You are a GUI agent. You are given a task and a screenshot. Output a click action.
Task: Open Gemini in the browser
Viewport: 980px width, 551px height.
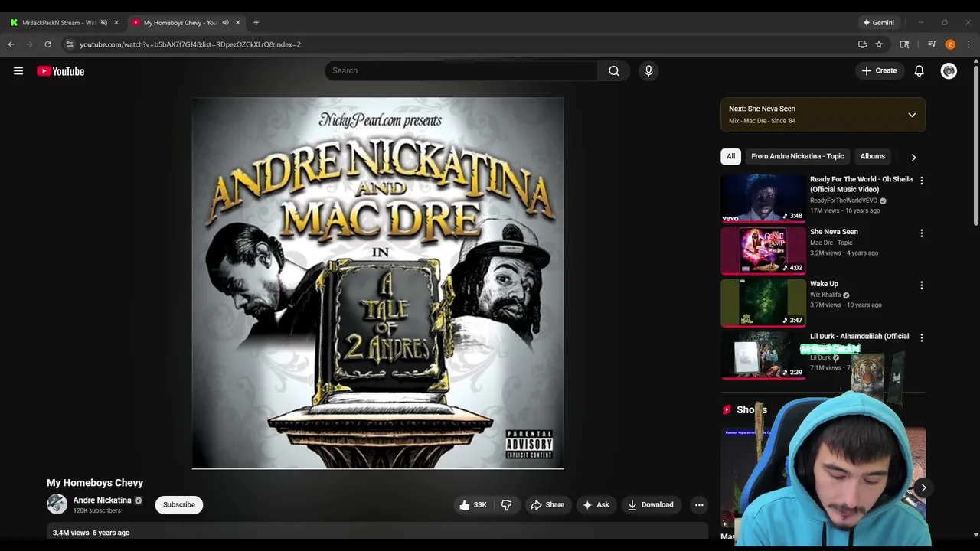point(878,22)
